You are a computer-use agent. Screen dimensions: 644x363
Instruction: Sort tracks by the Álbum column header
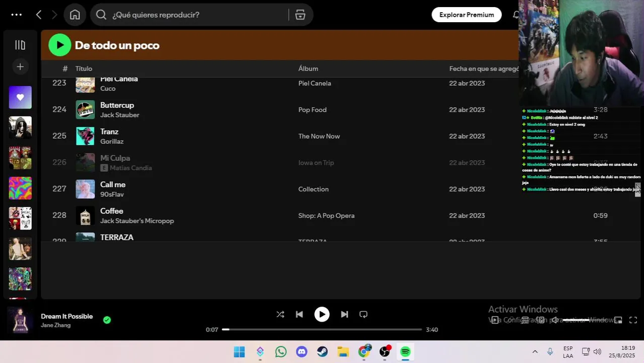(308, 69)
